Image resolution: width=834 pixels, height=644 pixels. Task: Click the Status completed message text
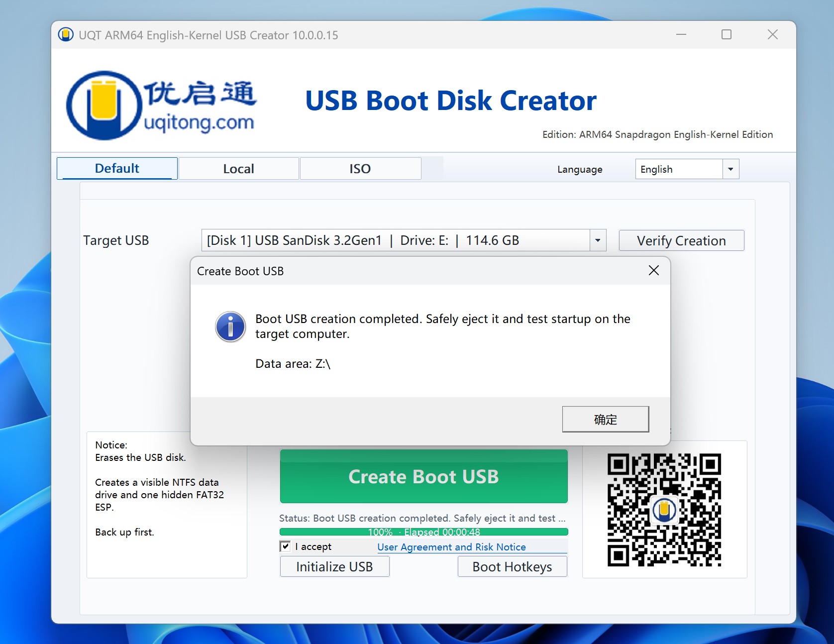422,518
